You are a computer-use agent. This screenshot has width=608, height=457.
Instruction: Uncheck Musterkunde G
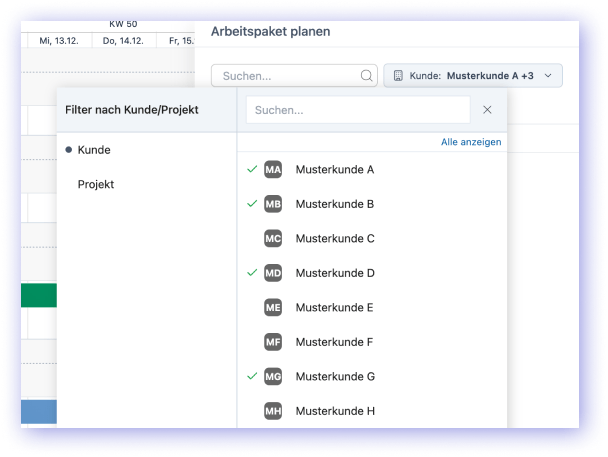pos(372,377)
